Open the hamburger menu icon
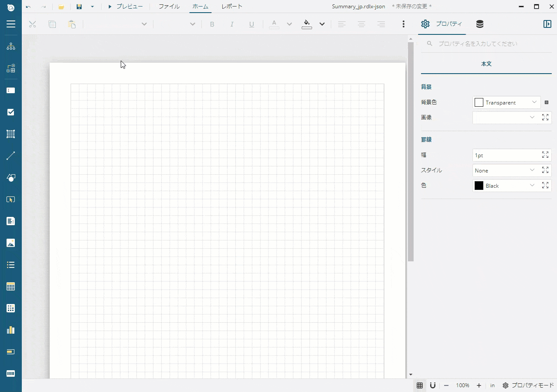 (x=11, y=24)
